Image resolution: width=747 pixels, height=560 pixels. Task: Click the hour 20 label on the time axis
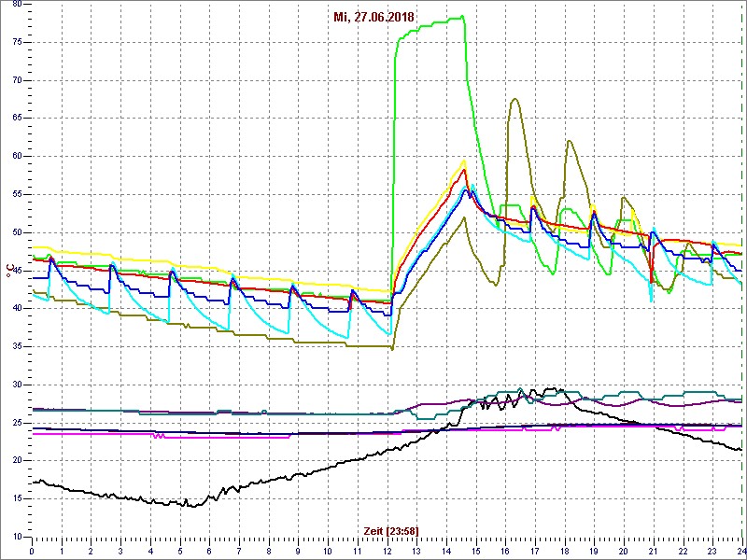click(624, 550)
